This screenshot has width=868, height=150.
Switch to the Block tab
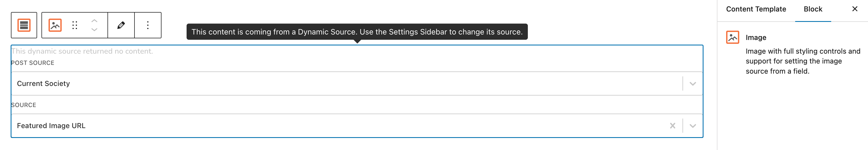(813, 9)
